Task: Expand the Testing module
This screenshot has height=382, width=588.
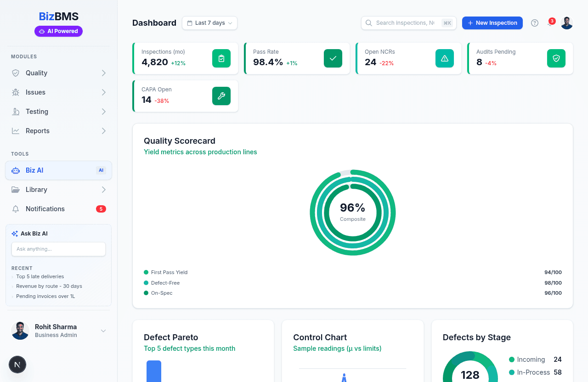Action: tap(58, 112)
